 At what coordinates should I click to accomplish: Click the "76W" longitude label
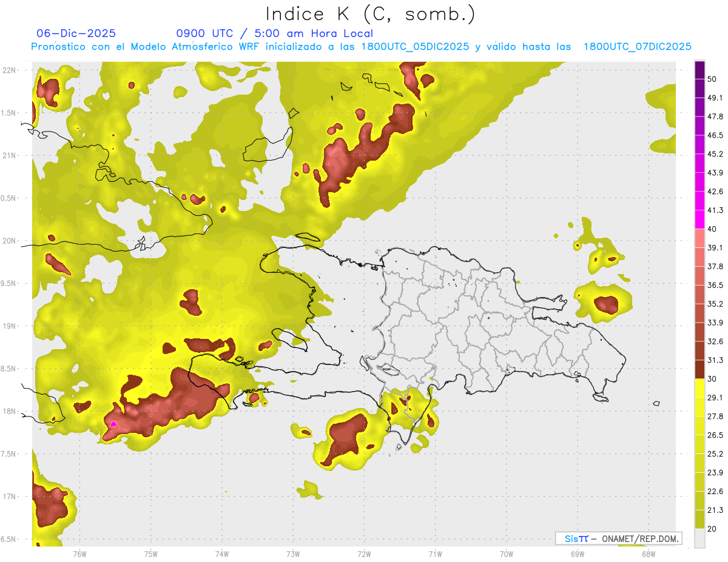[x=79, y=554]
